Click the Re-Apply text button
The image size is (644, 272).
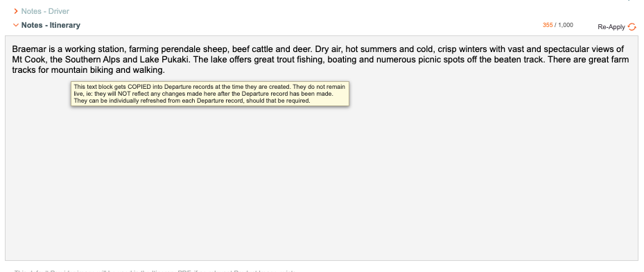pos(611,27)
